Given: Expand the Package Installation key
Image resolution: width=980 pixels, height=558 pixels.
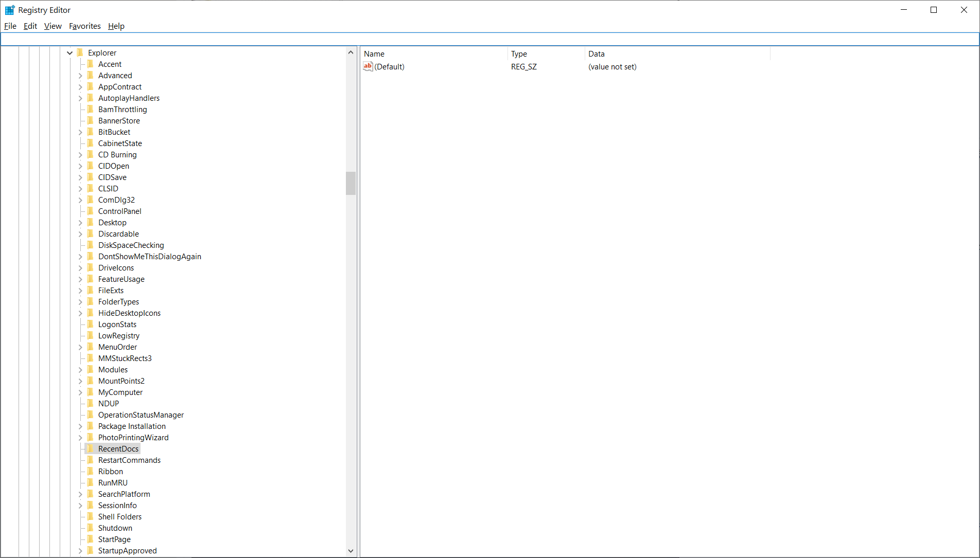Looking at the screenshot, I should [x=80, y=426].
